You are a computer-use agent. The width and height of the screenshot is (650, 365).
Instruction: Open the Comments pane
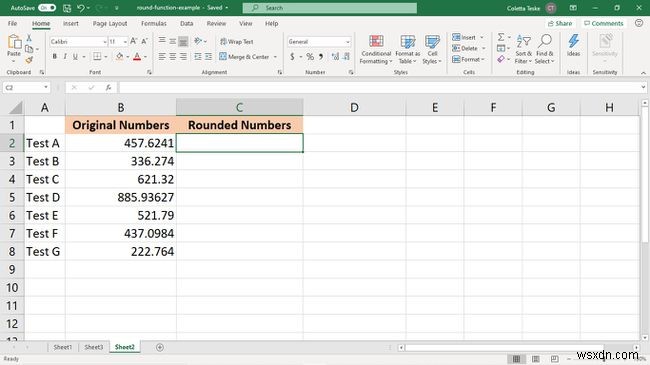pyautogui.click(x=604, y=24)
